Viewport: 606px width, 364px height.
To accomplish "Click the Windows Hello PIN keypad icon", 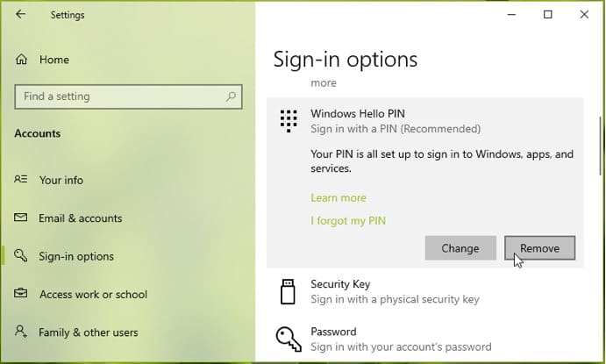I will (289, 121).
